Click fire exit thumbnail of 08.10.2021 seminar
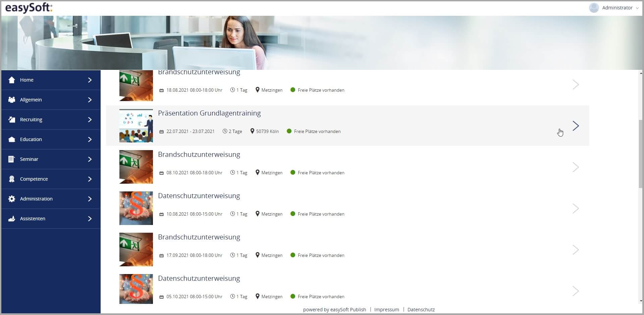644x315 pixels. pyautogui.click(x=136, y=167)
